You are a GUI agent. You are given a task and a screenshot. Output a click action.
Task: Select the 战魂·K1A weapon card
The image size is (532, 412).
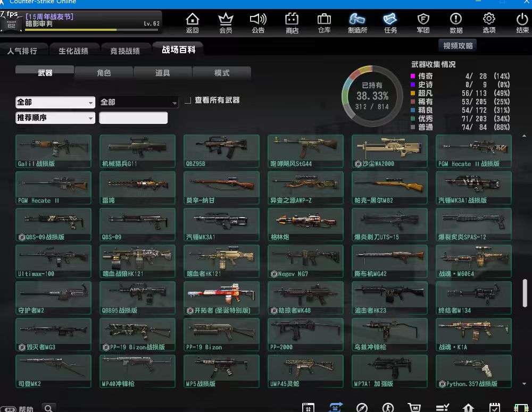click(x=473, y=335)
